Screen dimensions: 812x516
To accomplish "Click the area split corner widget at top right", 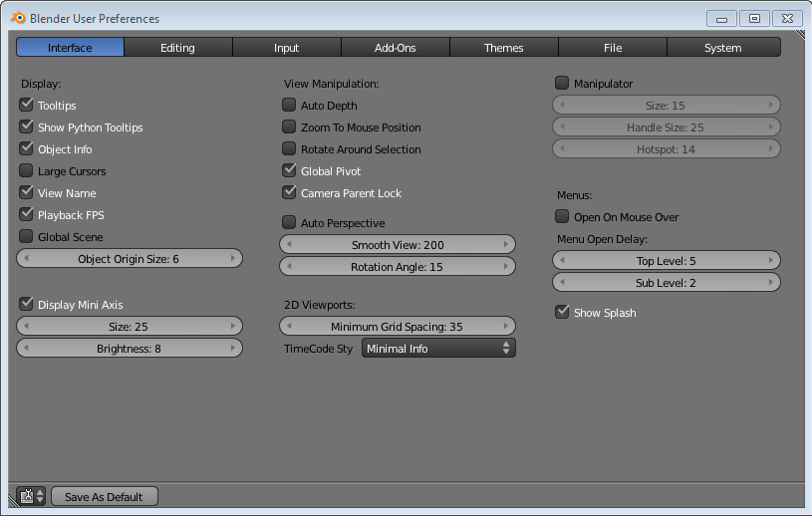I will pos(801,34).
